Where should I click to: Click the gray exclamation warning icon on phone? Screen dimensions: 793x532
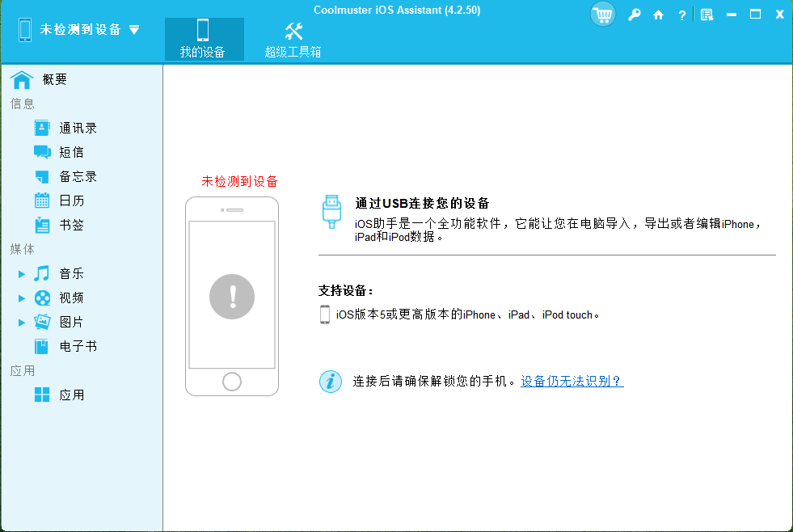coord(232,297)
